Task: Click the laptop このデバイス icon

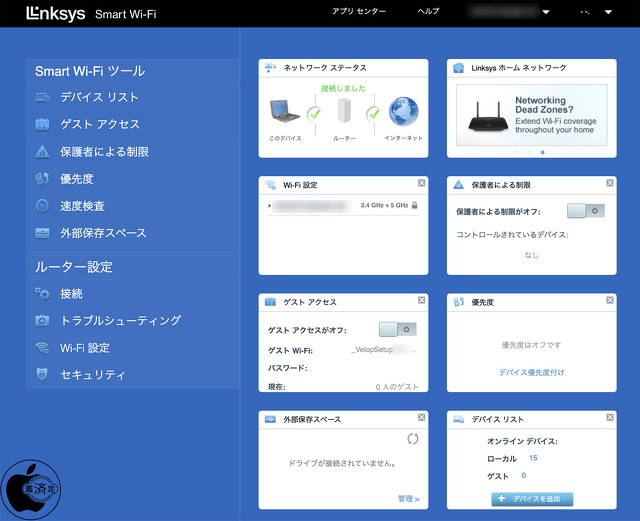Action: (284, 111)
